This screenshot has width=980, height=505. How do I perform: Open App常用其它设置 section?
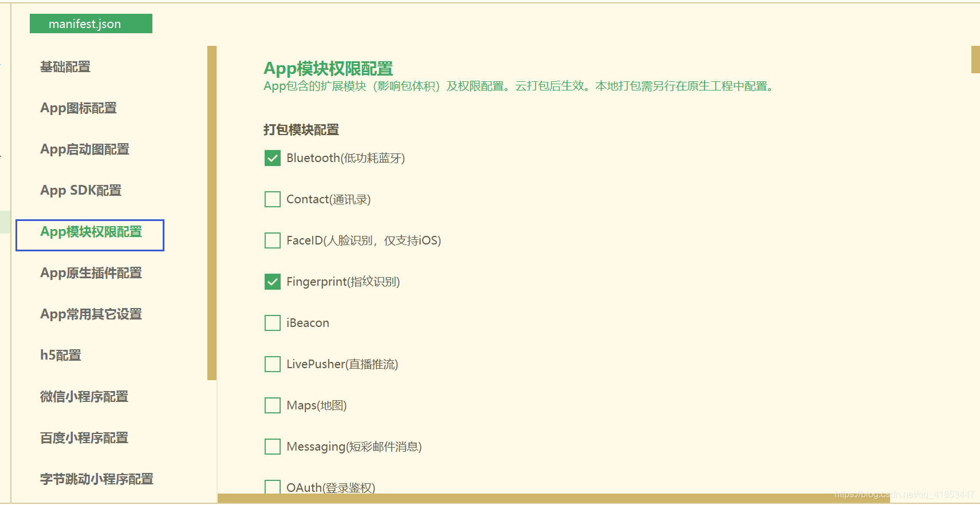tap(91, 314)
